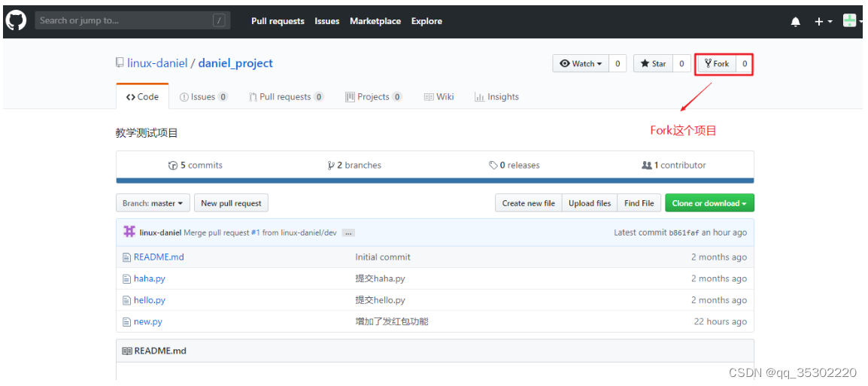Viewport: 868px width, 386px height.
Task: Switch to the repository Issues tab
Action: 204,97
